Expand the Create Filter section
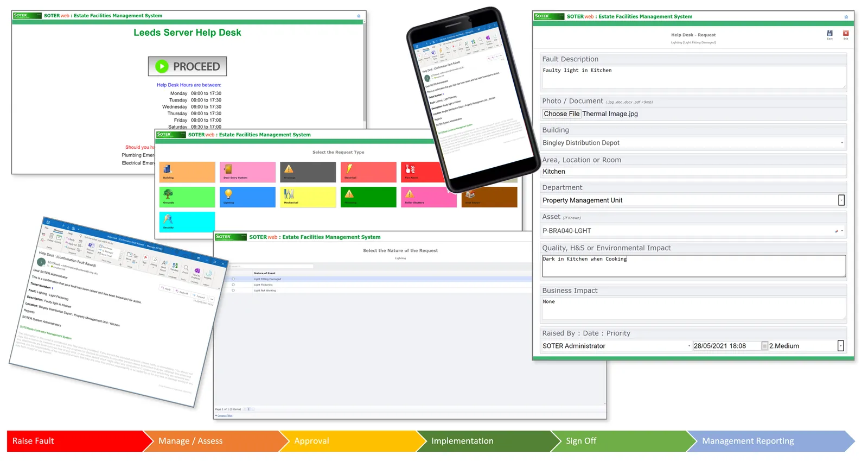 [x=216, y=415]
